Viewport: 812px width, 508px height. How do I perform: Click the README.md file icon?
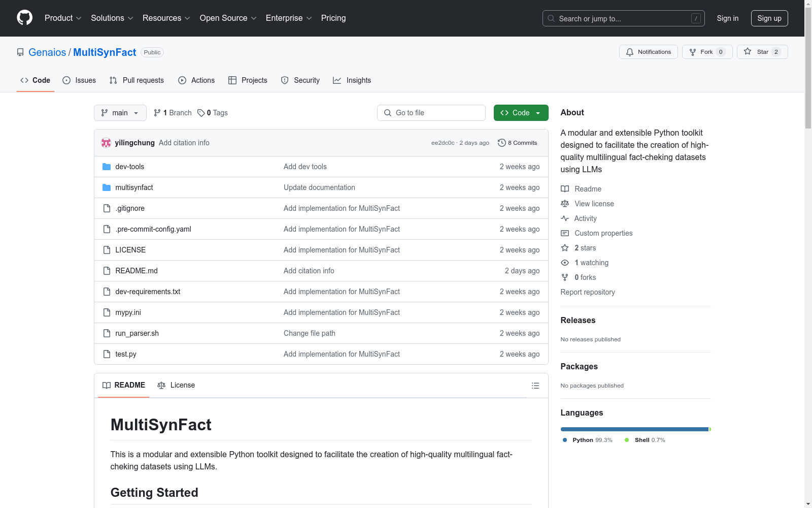pos(107,271)
